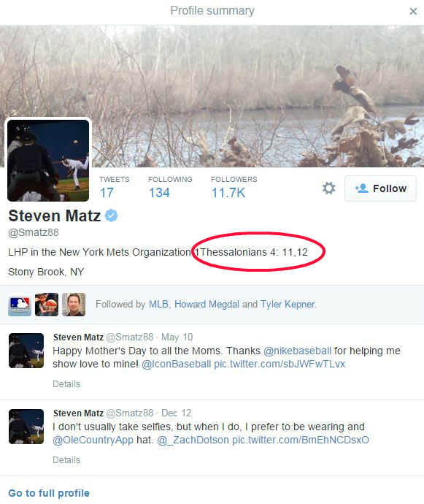Expand Details under the May 10 tweet

[x=66, y=384]
